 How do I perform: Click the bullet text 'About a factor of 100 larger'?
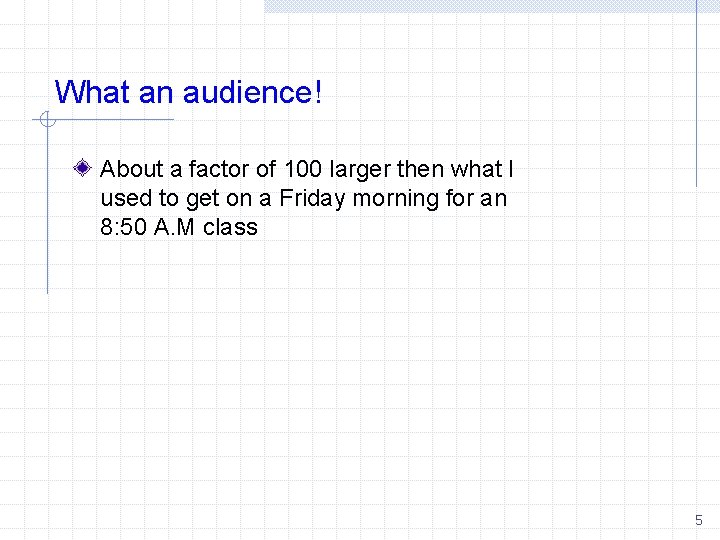246,169
